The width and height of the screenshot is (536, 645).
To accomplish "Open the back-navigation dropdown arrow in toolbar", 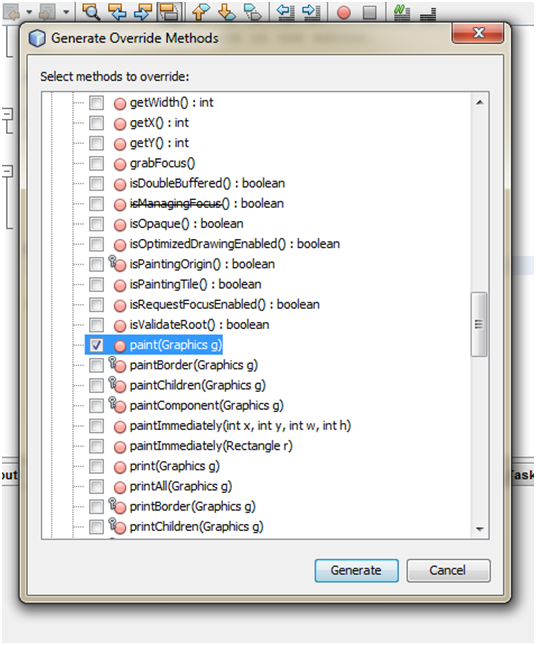I will tap(29, 12).
